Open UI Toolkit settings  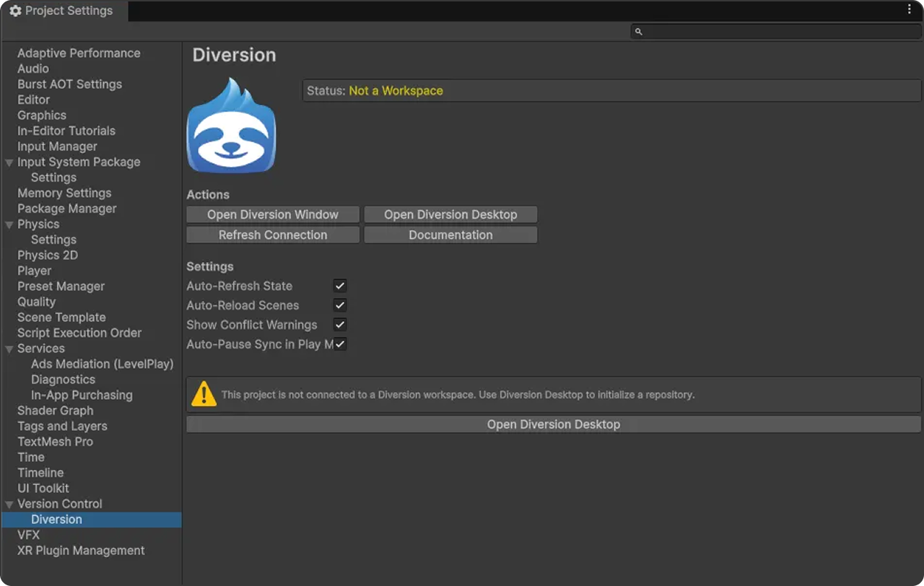tap(43, 489)
